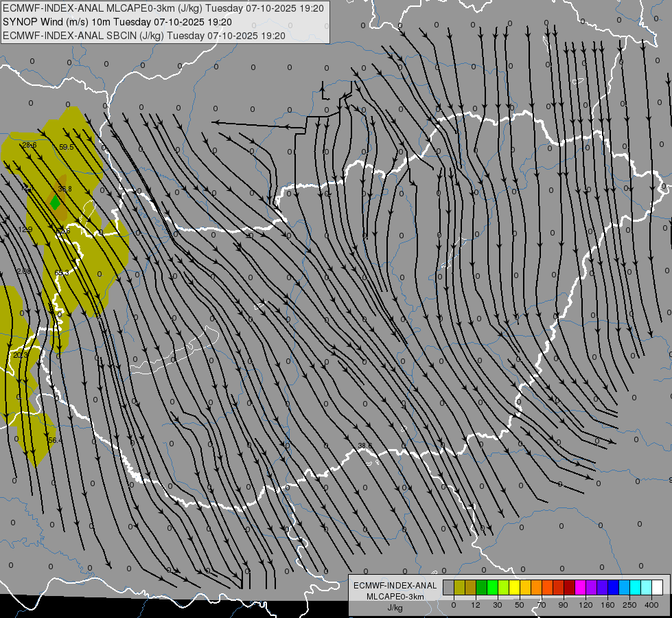
Task: Select the pure blue legend swatch
Action: point(614,587)
